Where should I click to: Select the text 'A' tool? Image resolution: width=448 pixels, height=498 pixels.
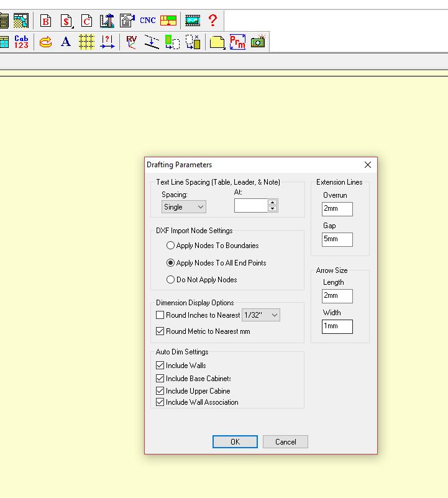(x=65, y=42)
